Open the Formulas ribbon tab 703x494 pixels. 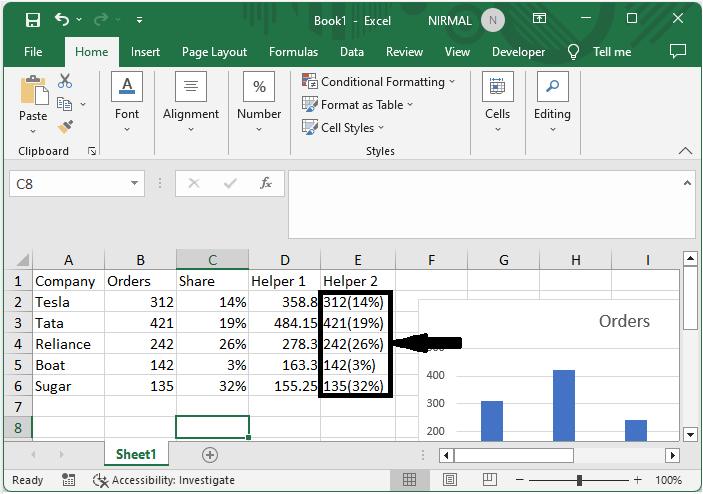tap(293, 52)
